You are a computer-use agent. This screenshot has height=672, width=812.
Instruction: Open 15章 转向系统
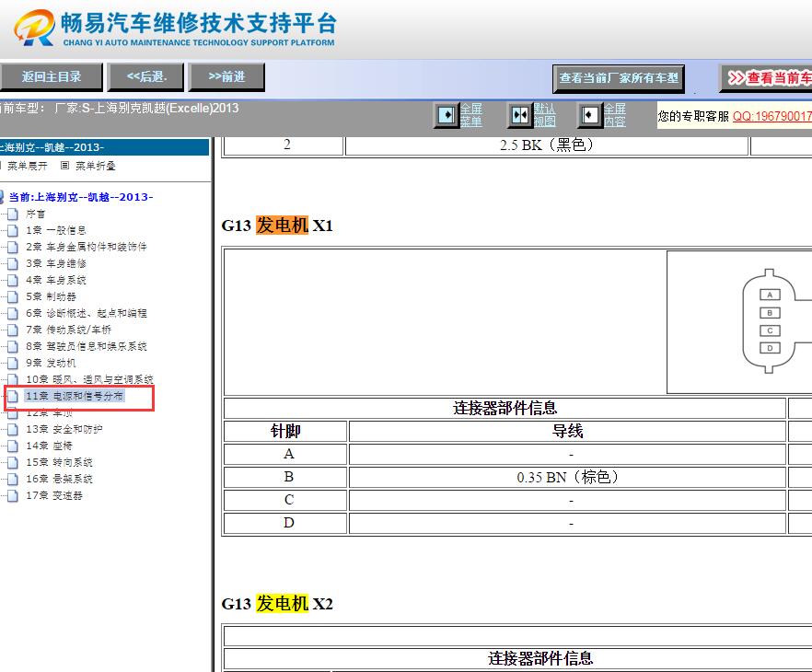point(59,462)
